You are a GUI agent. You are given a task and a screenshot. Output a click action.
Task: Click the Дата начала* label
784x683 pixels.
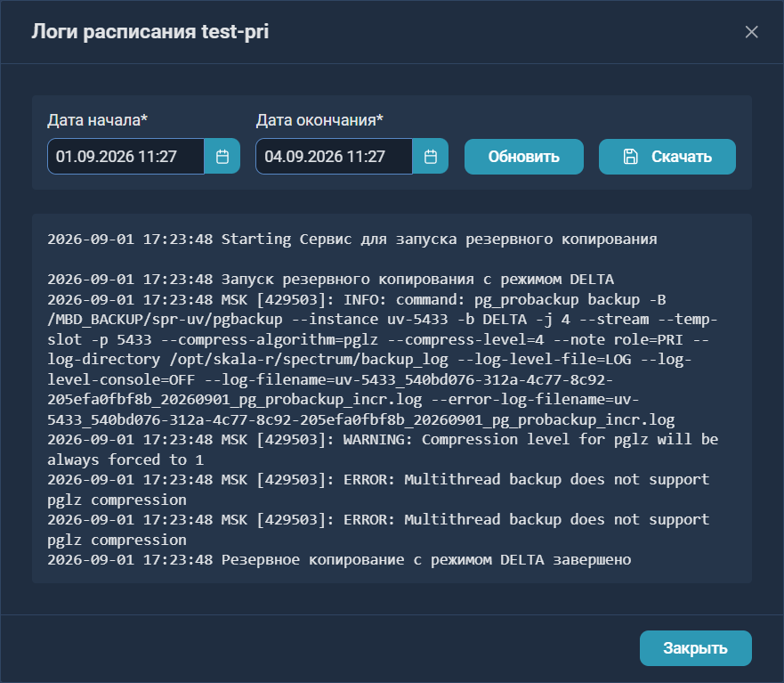pos(98,120)
